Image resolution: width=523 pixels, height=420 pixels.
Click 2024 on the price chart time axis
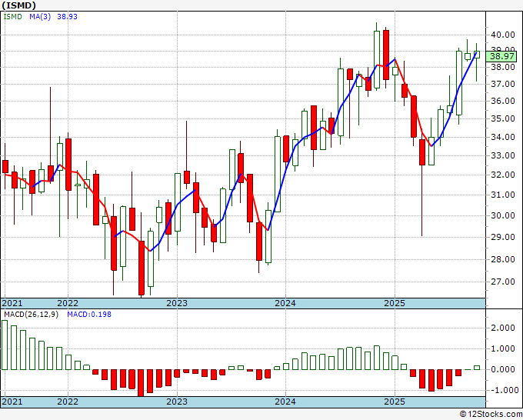point(285,303)
